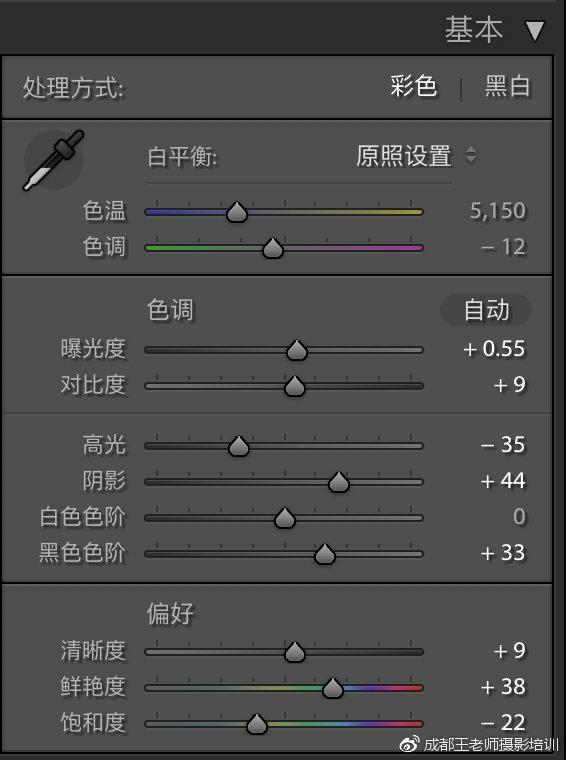
Task: Click the 阴影 slider handle
Action: click(339, 482)
